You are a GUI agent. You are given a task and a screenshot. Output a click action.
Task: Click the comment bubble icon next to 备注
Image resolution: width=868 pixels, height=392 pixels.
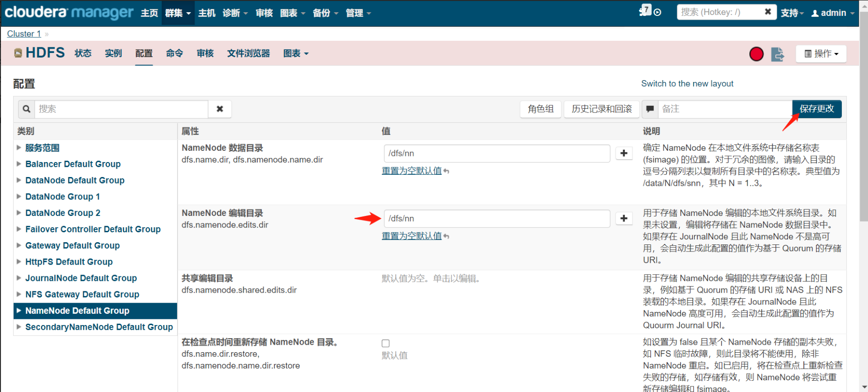pos(650,109)
